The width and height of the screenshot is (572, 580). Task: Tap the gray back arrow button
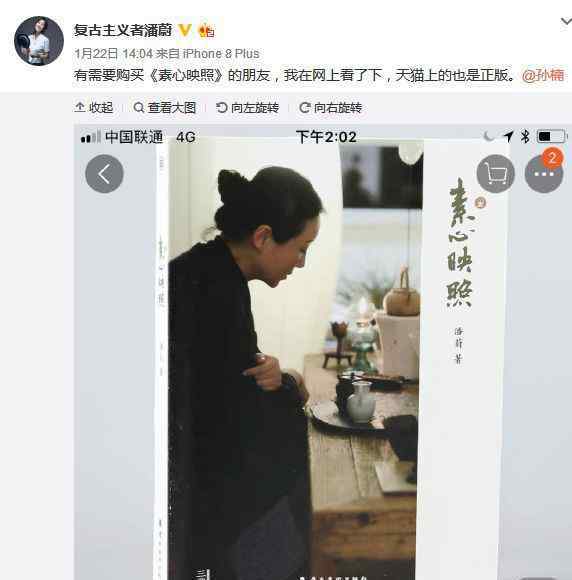(104, 174)
